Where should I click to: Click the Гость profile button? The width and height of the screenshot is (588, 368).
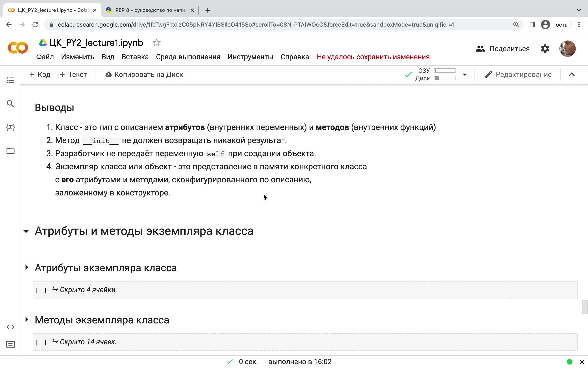coord(556,25)
